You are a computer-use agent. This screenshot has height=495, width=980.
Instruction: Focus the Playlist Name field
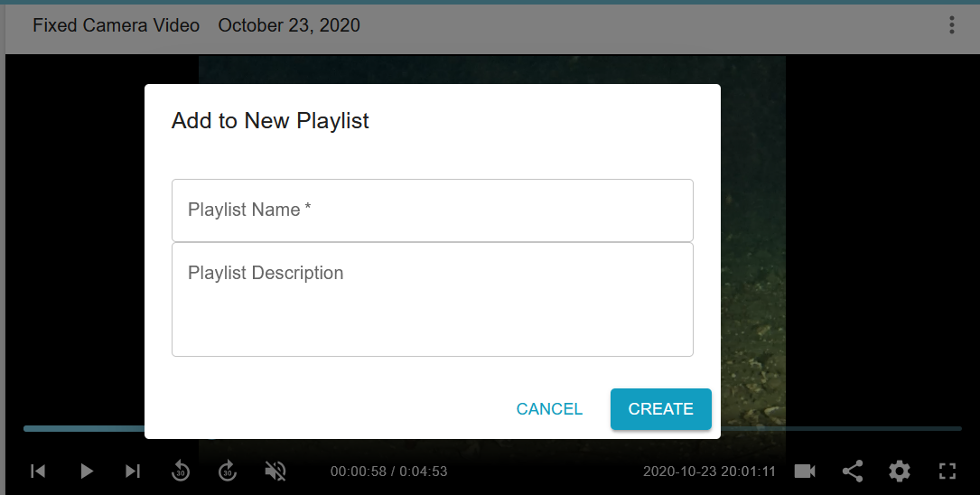pos(433,210)
